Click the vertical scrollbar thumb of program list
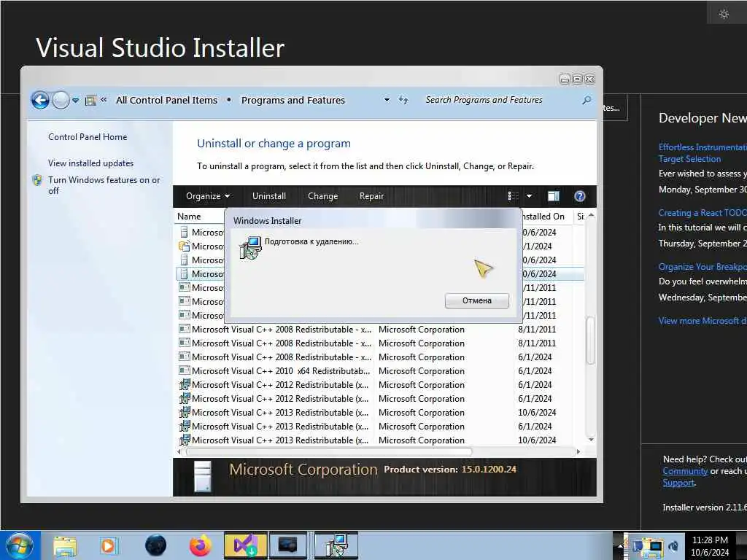747x560 pixels. coord(591,340)
